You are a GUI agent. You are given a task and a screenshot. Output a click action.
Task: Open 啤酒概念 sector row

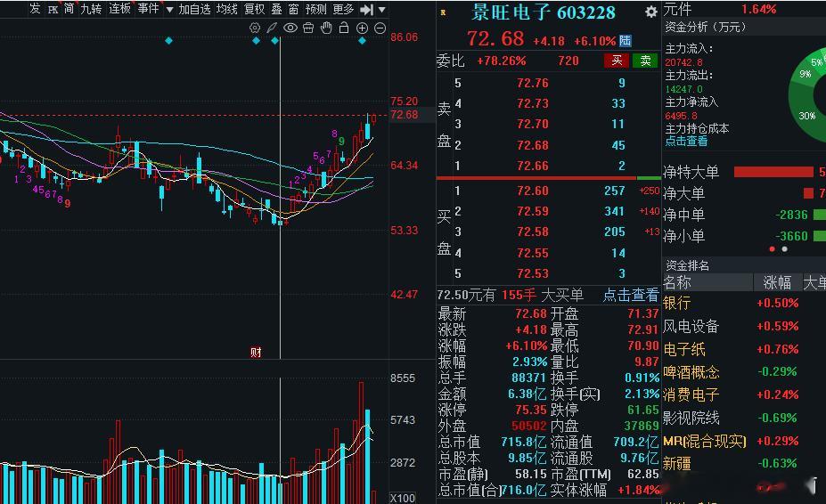pyautogui.click(x=744, y=372)
